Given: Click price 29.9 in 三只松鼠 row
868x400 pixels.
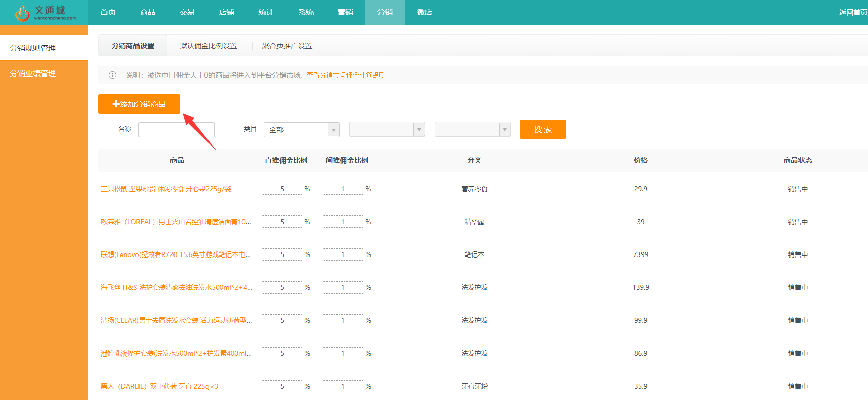Looking at the screenshot, I should coord(641,189).
